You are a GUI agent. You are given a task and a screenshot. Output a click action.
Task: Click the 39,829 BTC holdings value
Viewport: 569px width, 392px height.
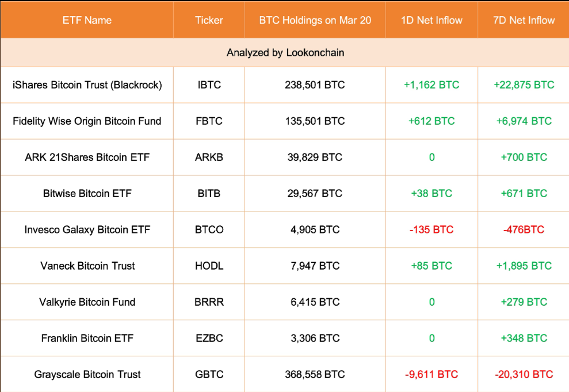[315, 157]
